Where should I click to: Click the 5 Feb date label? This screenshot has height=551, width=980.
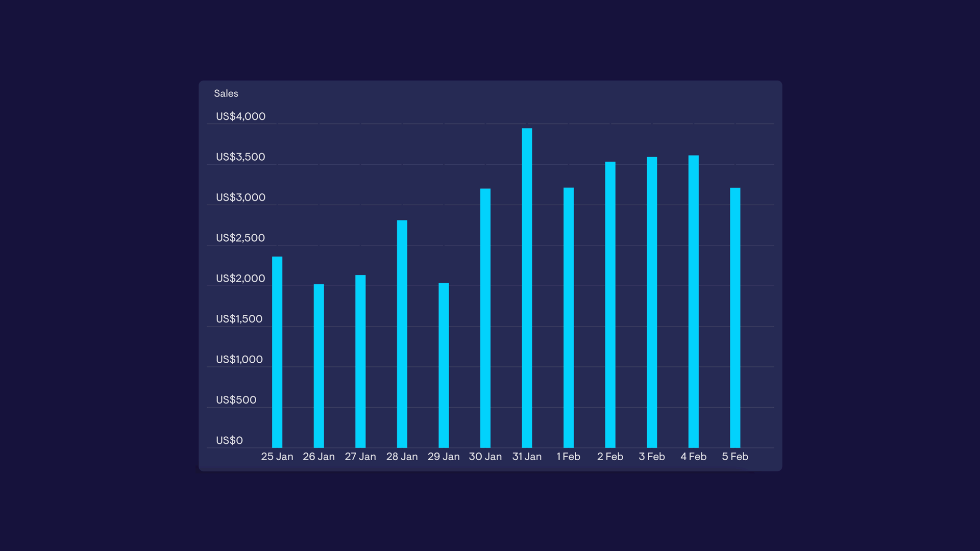point(735,457)
